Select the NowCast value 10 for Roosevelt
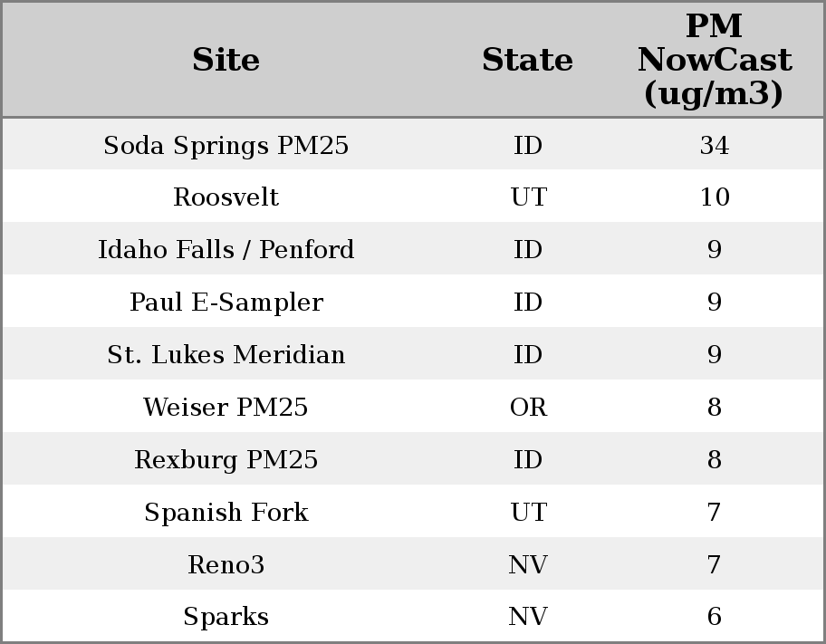 coord(714,197)
